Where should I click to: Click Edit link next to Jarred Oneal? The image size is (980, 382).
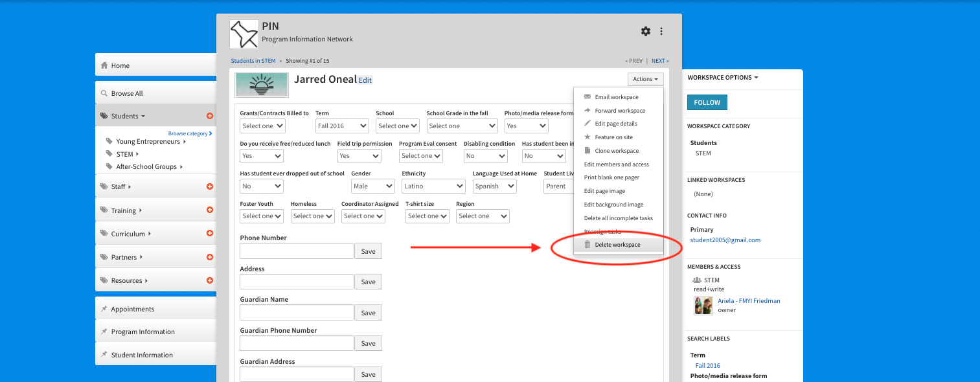tap(365, 80)
